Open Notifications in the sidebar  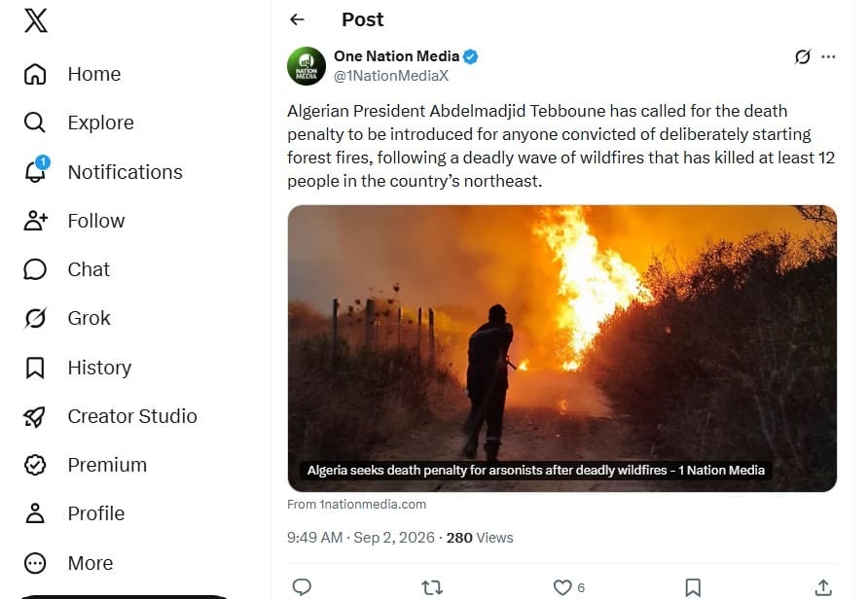click(103, 172)
